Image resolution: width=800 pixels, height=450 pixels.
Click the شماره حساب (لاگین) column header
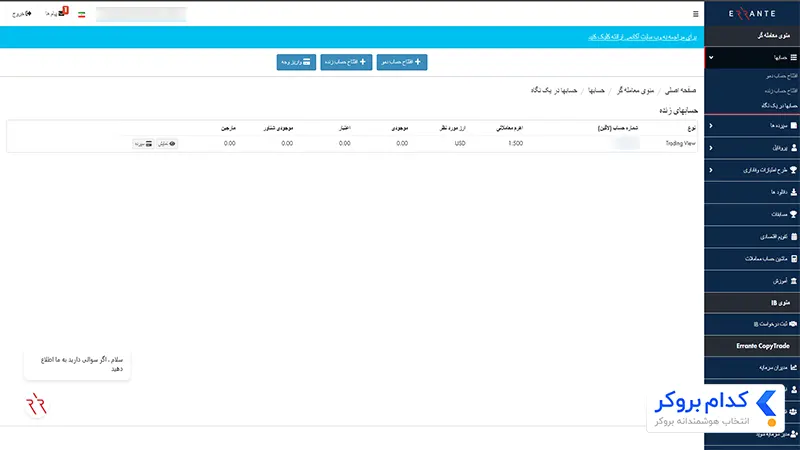pos(618,128)
